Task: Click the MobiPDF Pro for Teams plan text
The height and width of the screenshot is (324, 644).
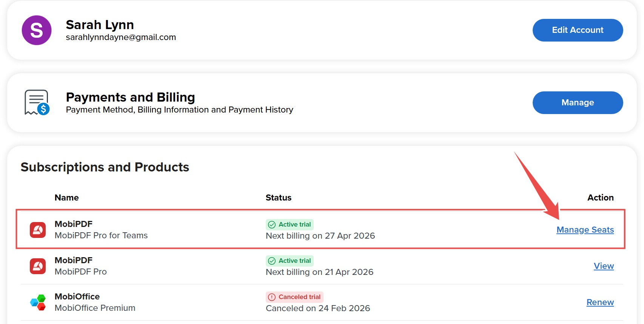Action: (101, 235)
